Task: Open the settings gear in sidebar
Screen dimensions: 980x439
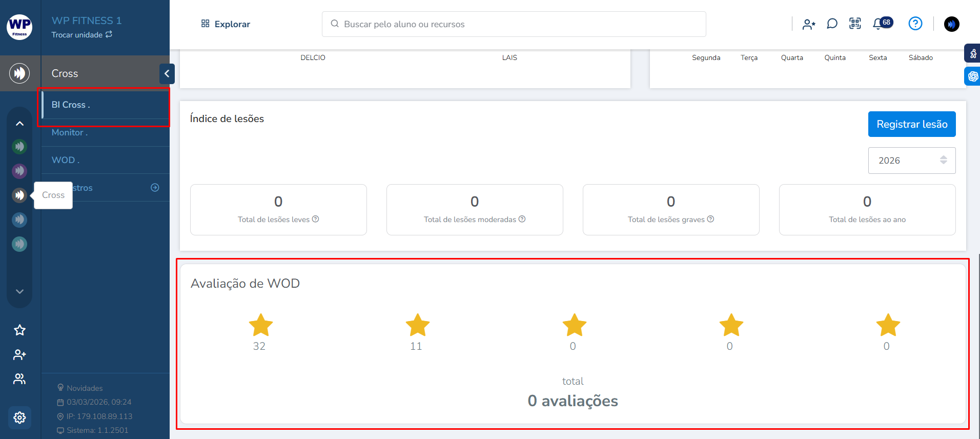Action: click(x=19, y=417)
